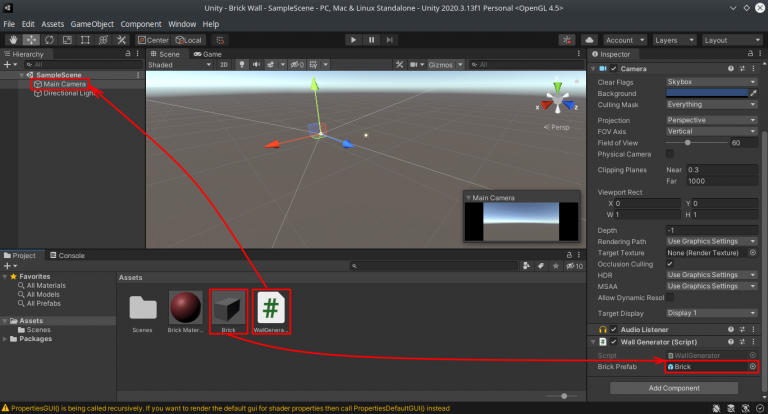
Task: Select Directional Light in Hierarchy
Action: point(68,94)
